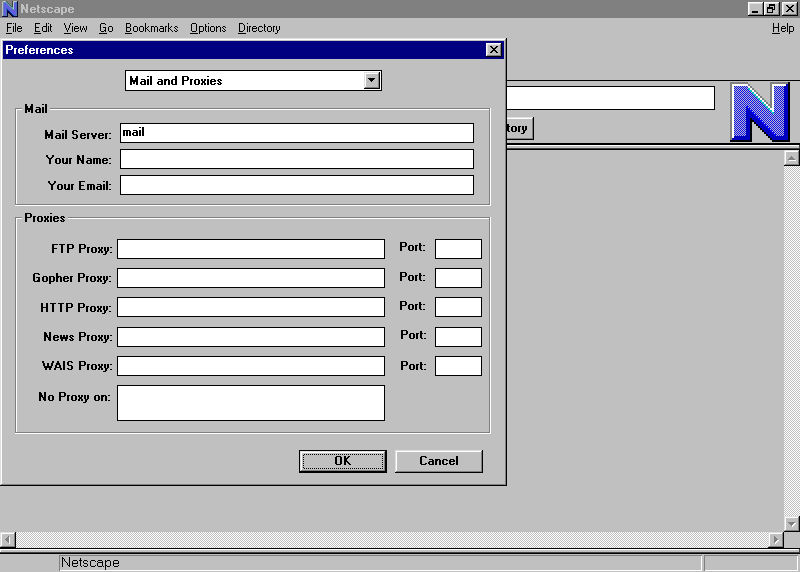Click the News Proxy Port field
Image resolution: width=800 pixels, height=572 pixels.
pyautogui.click(x=458, y=337)
